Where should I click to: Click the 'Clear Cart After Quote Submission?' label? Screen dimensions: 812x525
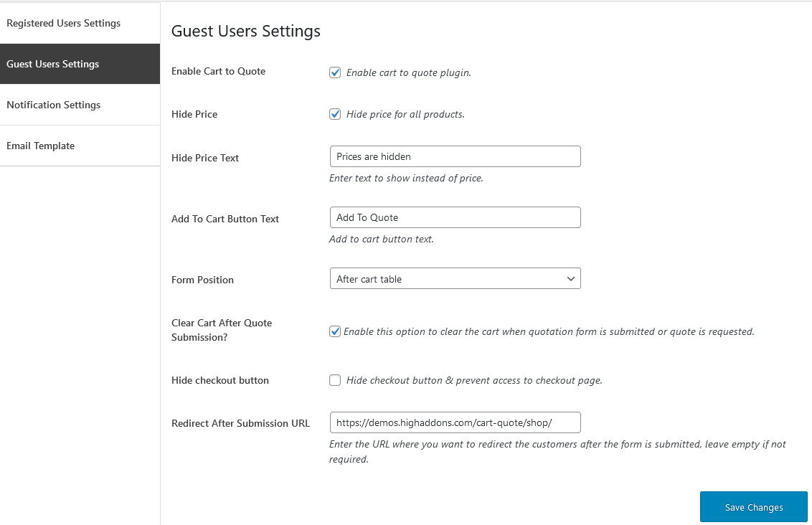coord(222,330)
